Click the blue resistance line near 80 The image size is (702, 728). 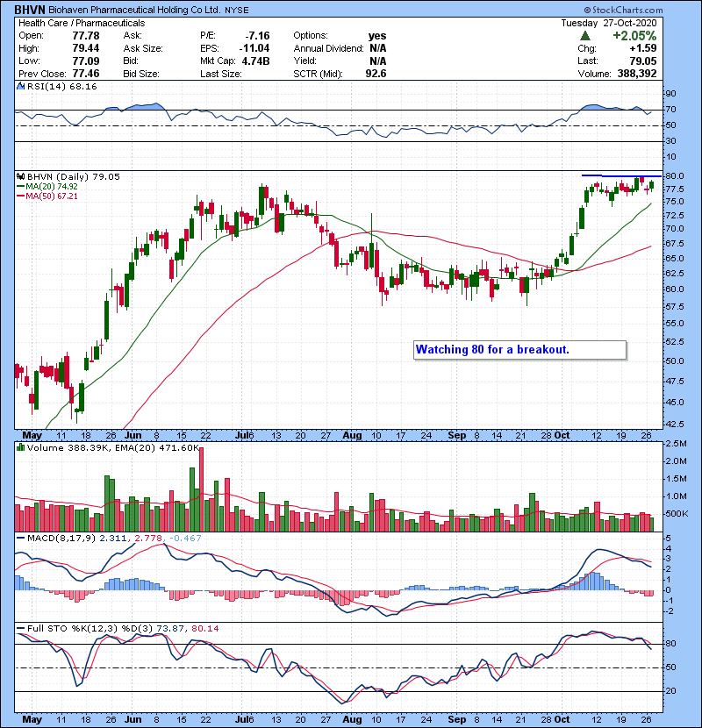(x=621, y=176)
